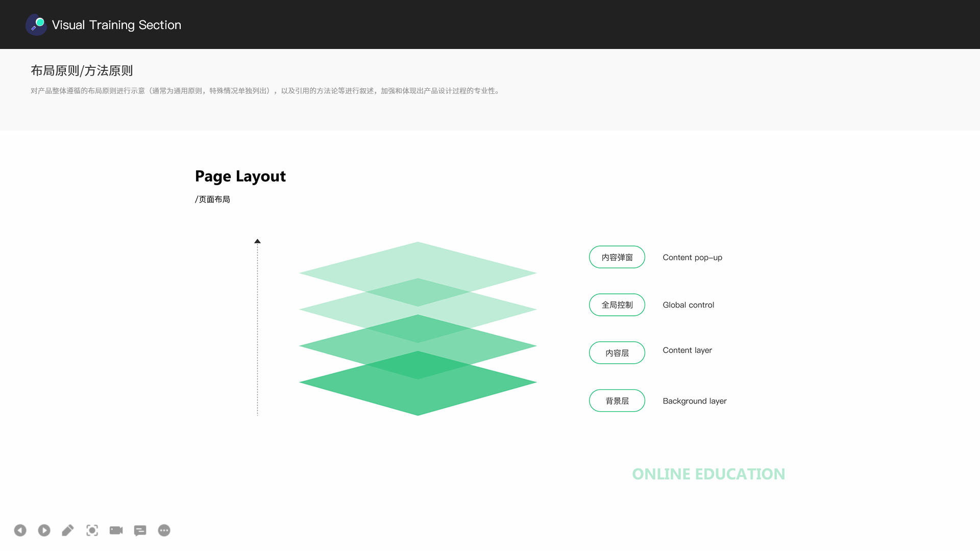Click the 背景层 Background layer button
This screenshot has height=551, width=980.
coord(617,400)
